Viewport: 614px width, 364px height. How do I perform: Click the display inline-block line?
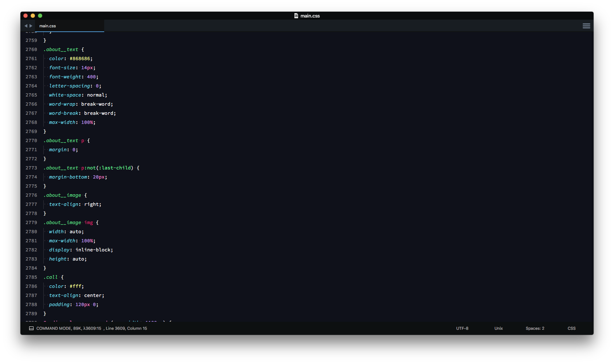pyautogui.click(x=81, y=250)
